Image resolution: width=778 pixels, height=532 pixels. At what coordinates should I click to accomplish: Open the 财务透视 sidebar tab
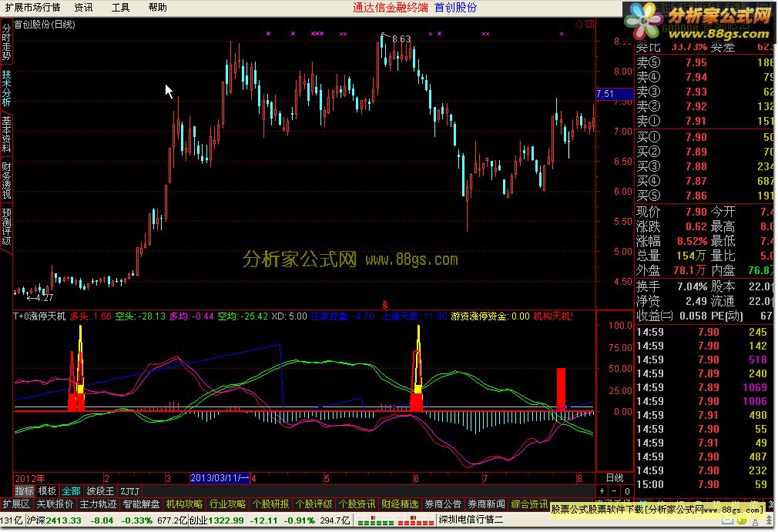coord(6,180)
